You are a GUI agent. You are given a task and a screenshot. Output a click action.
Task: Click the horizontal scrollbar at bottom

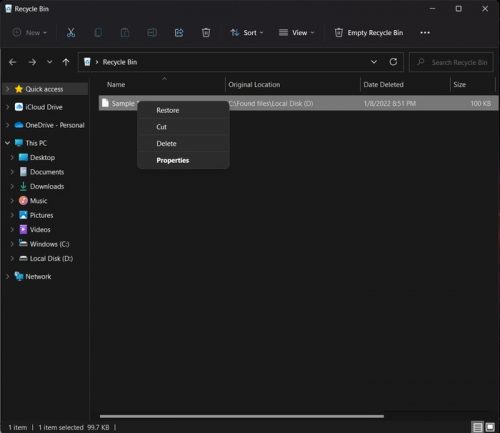tap(242, 416)
